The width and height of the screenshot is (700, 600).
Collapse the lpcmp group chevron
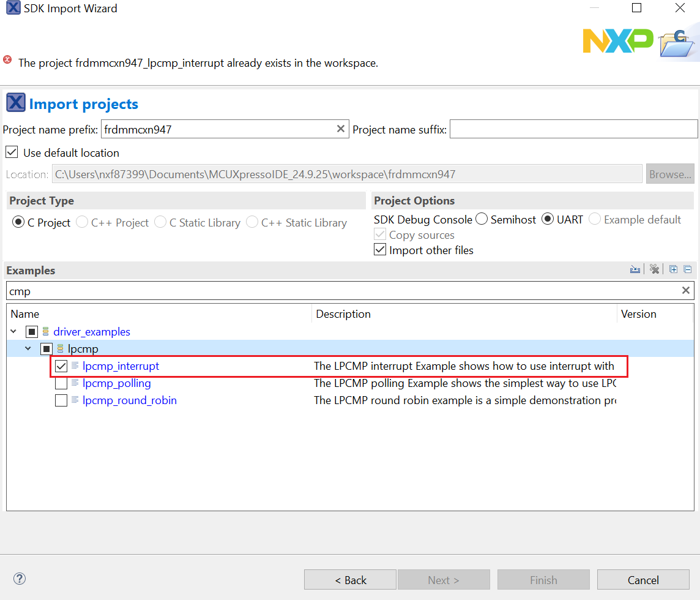pyautogui.click(x=28, y=348)
